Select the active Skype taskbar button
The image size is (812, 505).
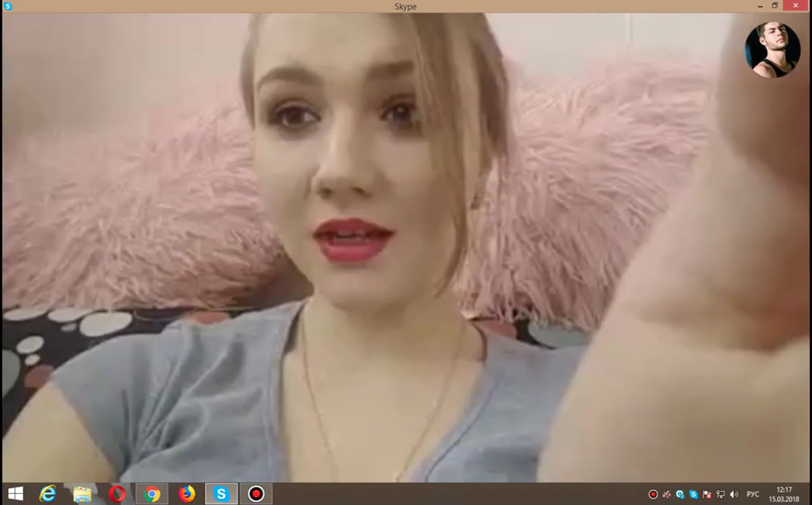(x=221, y=494)
